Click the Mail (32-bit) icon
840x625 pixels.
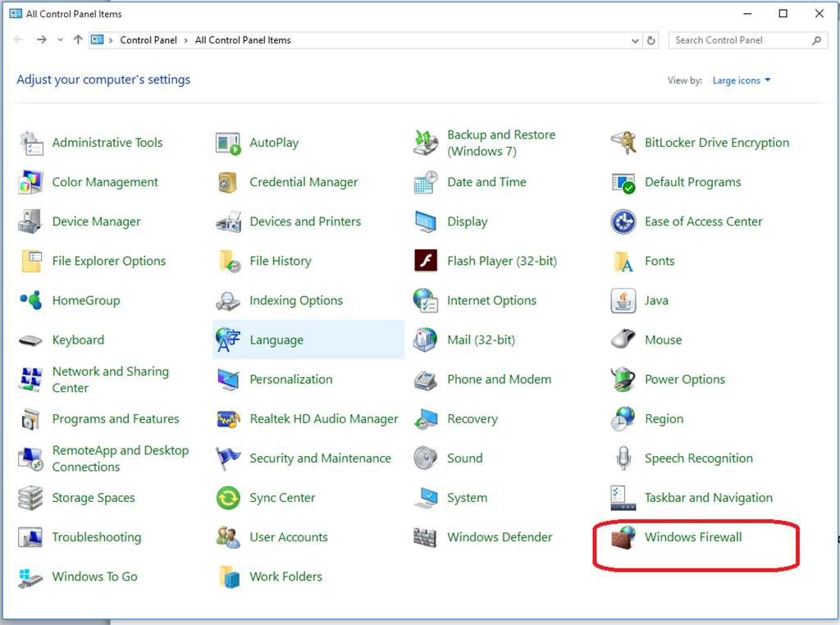[x=426, y=340]
